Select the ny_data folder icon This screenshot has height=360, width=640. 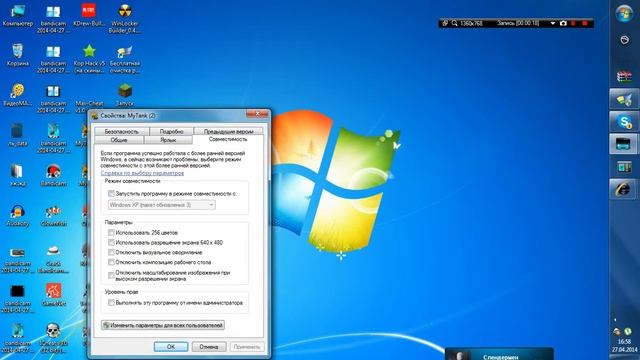point(18,135)
